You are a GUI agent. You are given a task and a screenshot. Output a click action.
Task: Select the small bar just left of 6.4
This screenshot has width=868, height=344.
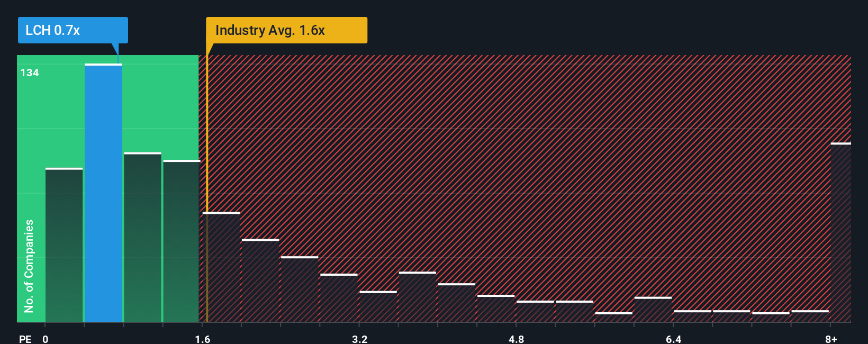pyautogui.click(x=653, y=309)
